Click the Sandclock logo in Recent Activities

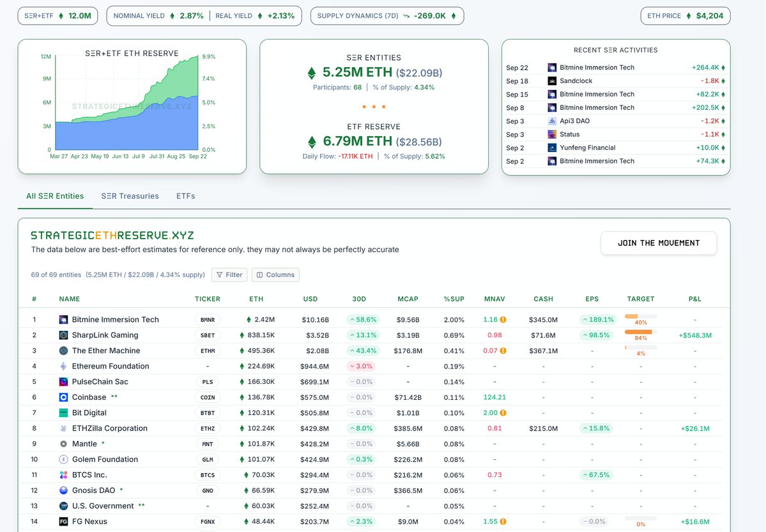pos(552,81)
